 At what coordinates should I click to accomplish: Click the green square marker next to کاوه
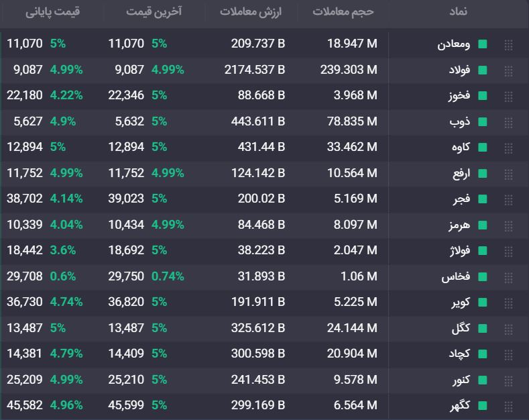[483, 147]
